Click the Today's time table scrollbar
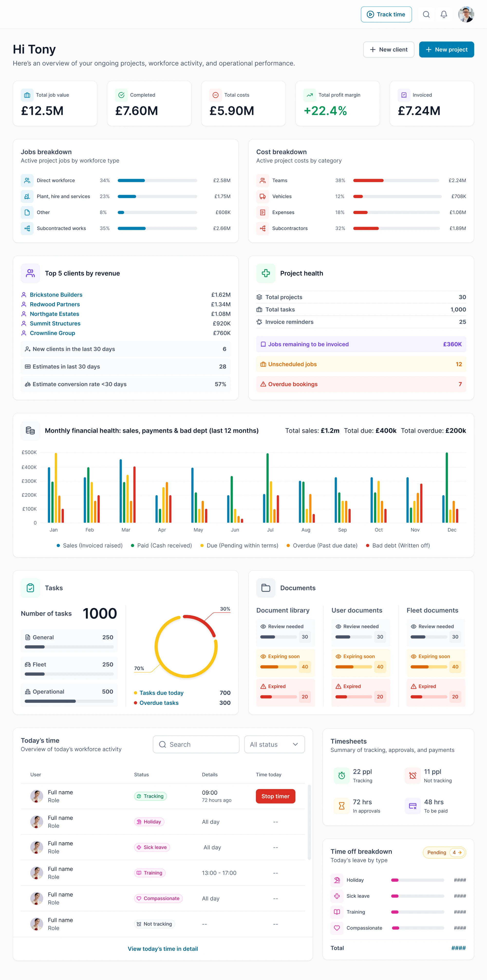Viewport: 487px width, 980px height. click(x=309, y=822)
